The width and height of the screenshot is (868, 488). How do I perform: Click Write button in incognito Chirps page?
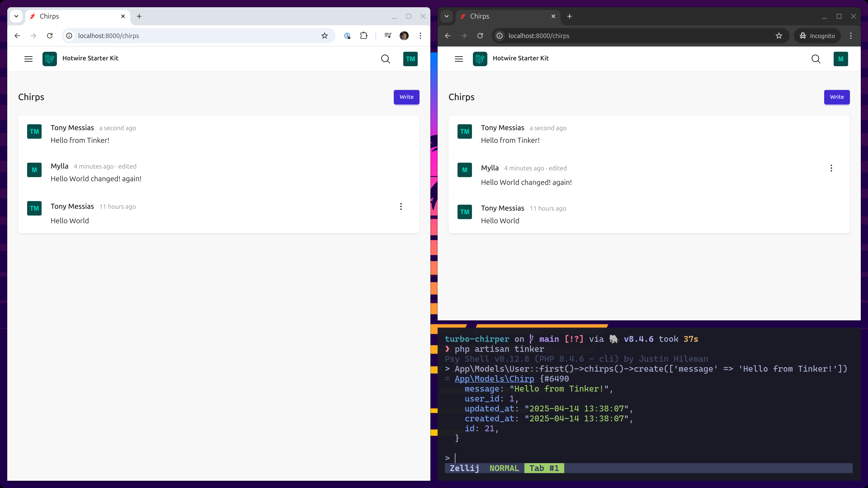[x=837, y=97]
